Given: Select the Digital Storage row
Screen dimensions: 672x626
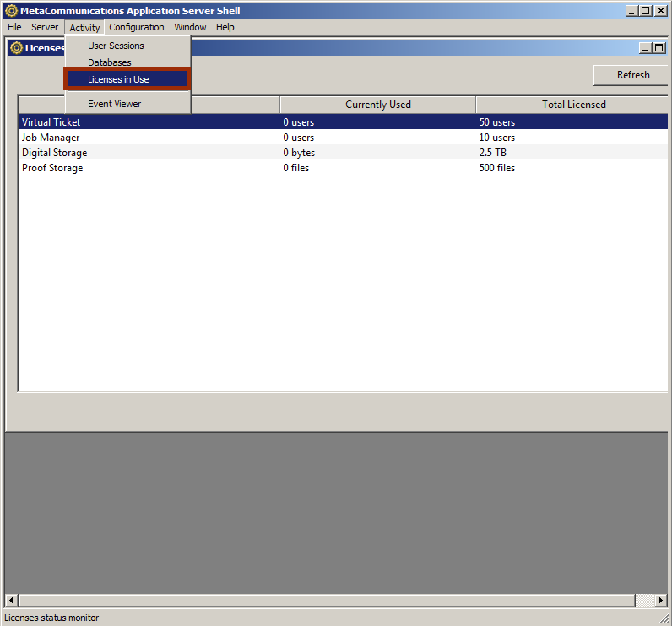Looking at the screenshot, I should click(x=343, y=152).
